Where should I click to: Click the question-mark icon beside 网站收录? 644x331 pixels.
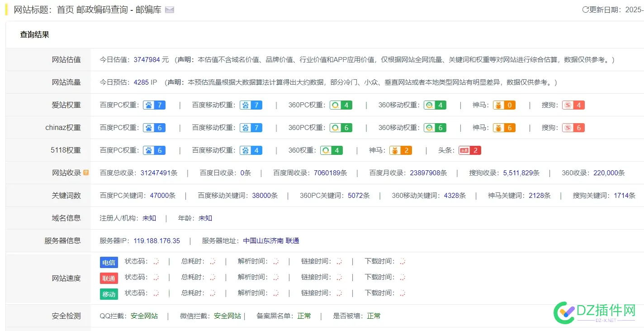click(x=86, y=173)
